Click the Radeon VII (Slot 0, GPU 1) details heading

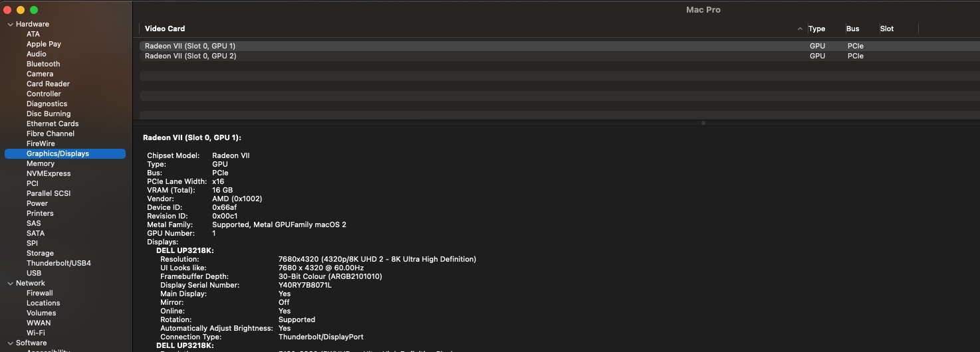(192, 137)
